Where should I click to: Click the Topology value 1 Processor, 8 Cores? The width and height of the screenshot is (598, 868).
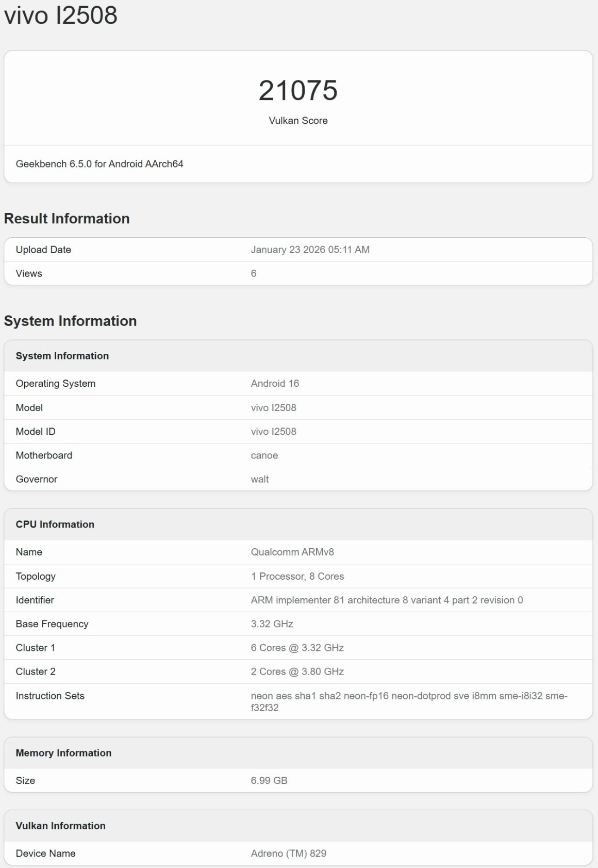pos(297,577)
